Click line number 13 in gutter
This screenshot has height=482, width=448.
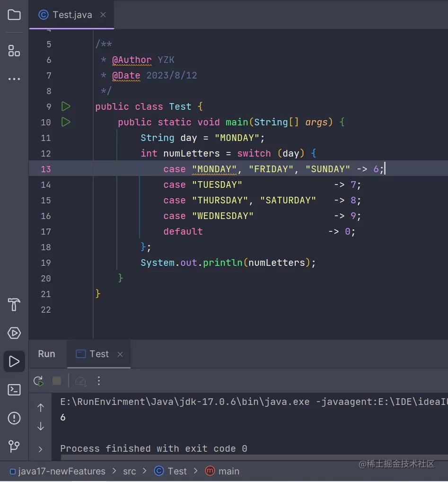pyautogui.click(x=46, y=169)
